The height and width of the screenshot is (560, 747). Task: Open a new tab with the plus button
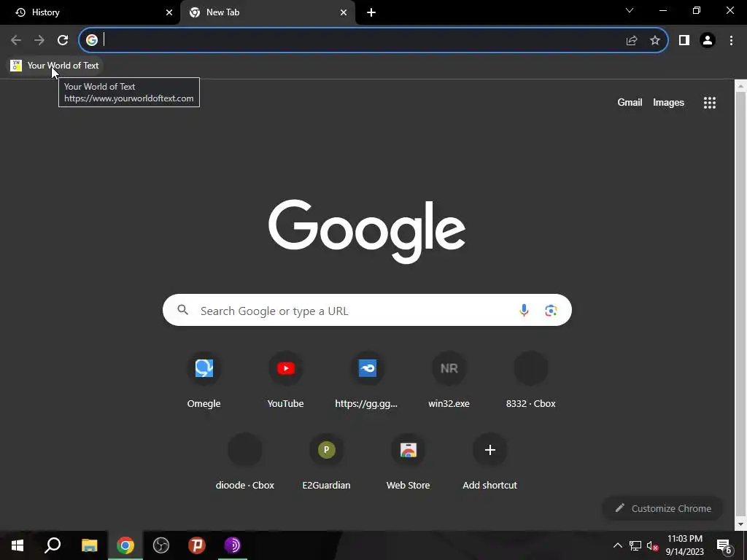click(371, 12)
